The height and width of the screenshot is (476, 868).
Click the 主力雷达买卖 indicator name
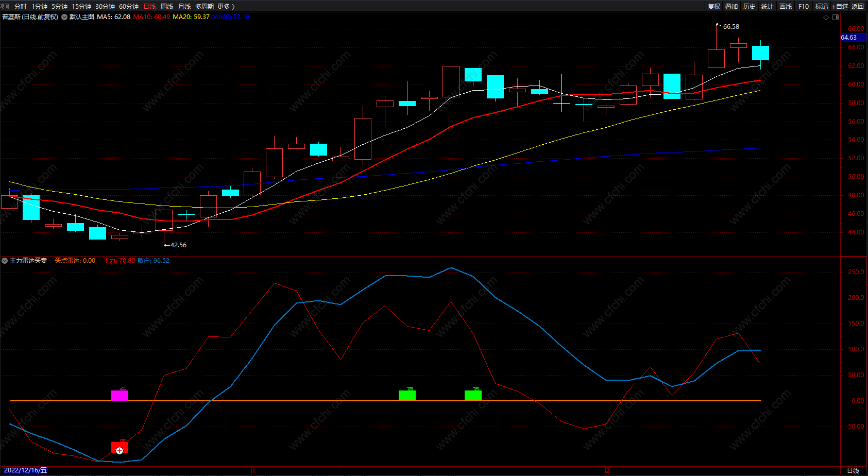[28, 261]
